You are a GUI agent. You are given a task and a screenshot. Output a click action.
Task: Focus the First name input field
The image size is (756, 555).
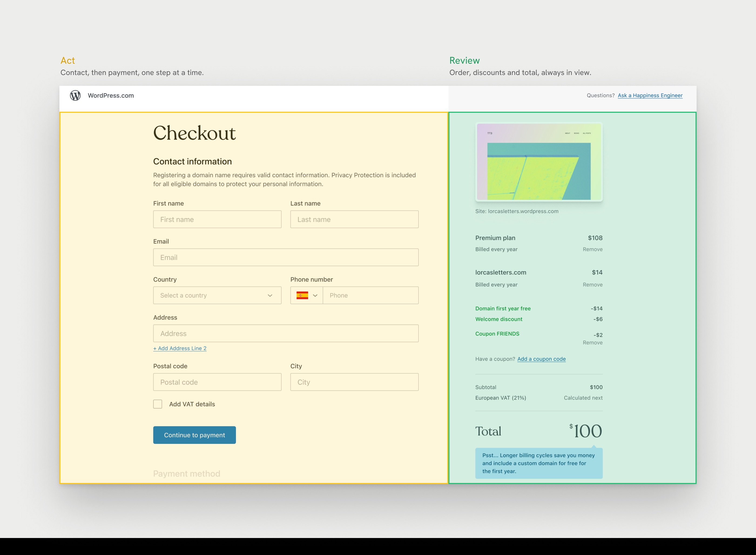(217, 219)
